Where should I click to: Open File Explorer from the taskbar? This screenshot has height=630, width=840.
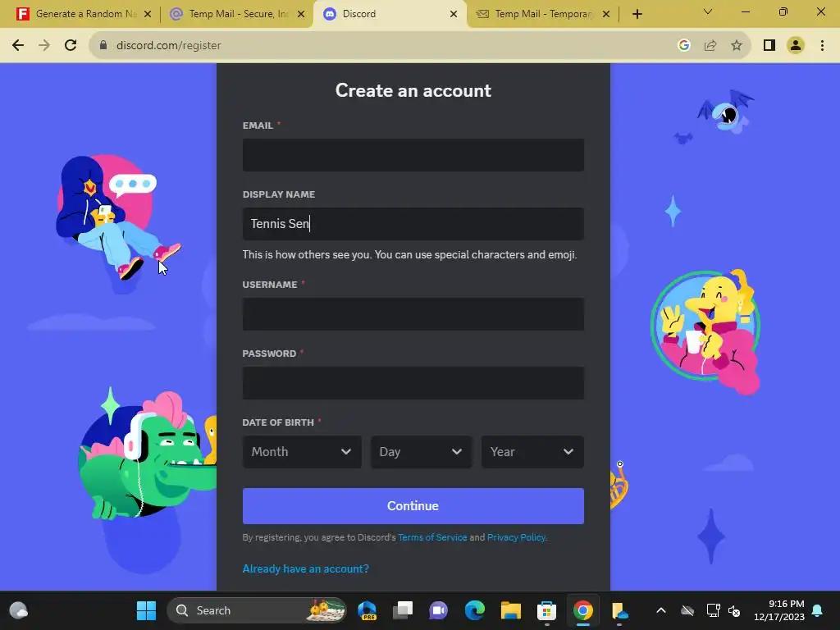pyautogui.click(x=510, y=610)
